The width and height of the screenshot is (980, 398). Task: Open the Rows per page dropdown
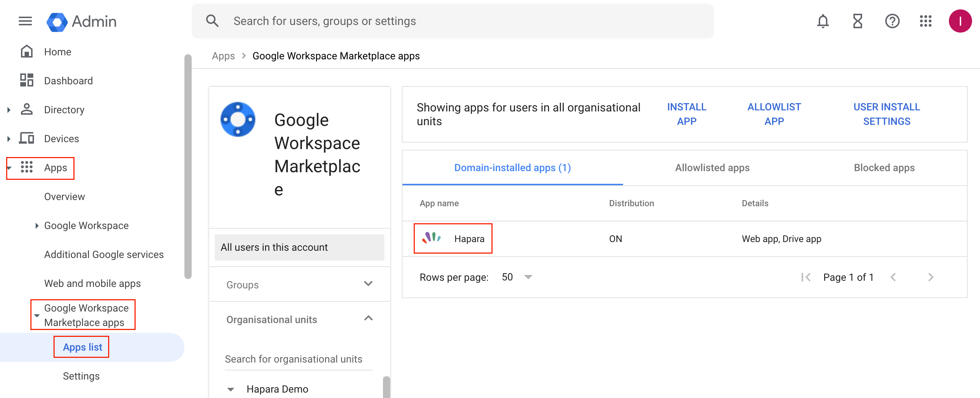click(x=517, y=277)
